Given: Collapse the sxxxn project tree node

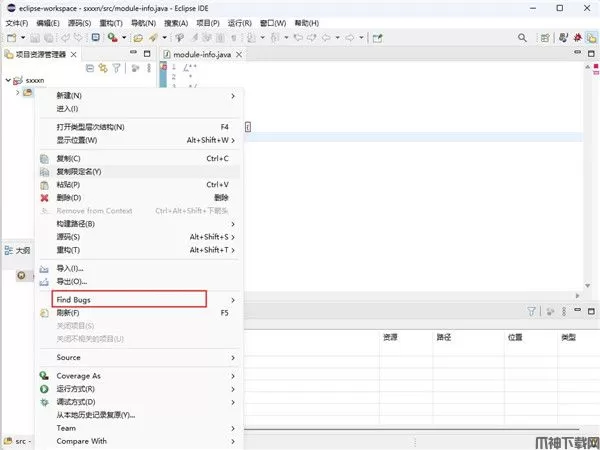Looking at the screenshot, I should pyautogui.click(x=8, y=81).
